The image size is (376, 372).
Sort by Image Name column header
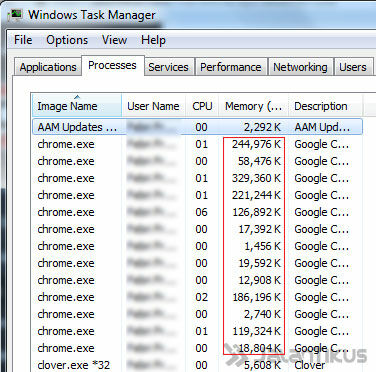(x=77, y=106)
